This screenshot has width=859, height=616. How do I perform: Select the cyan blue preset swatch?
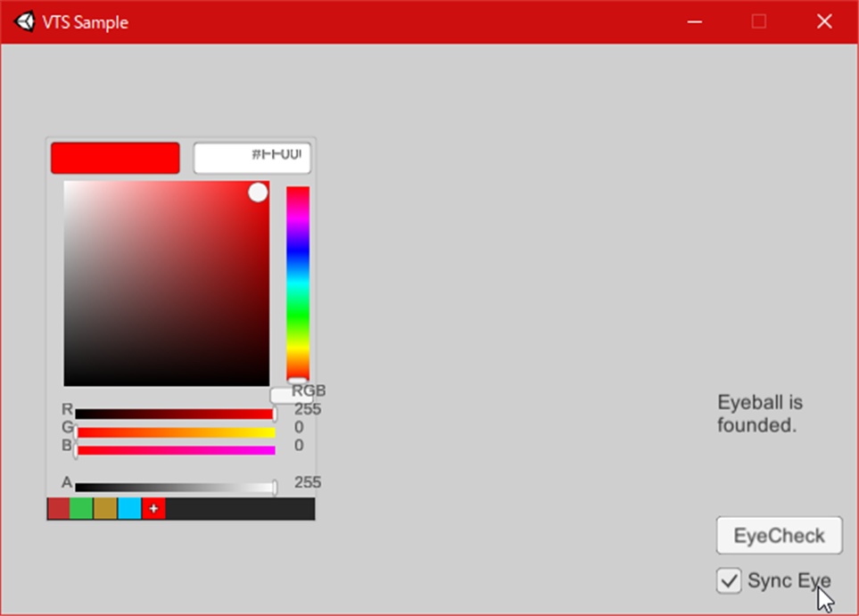click(x=129, y=509)
